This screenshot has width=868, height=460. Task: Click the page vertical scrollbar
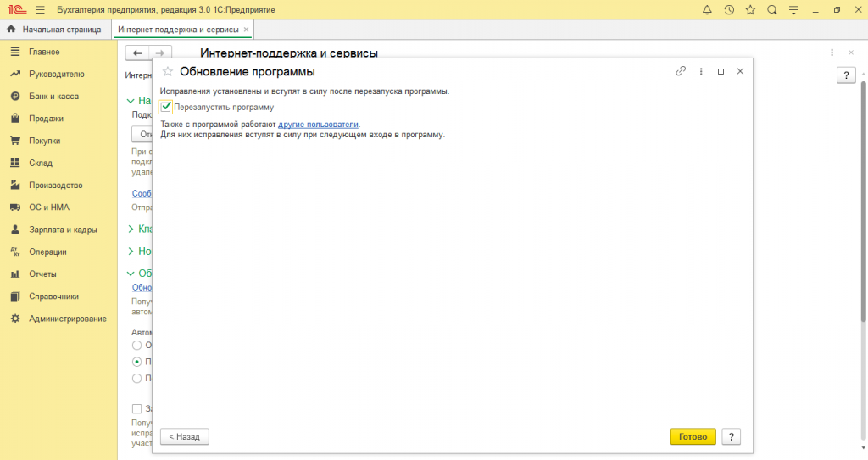[863, 201]
